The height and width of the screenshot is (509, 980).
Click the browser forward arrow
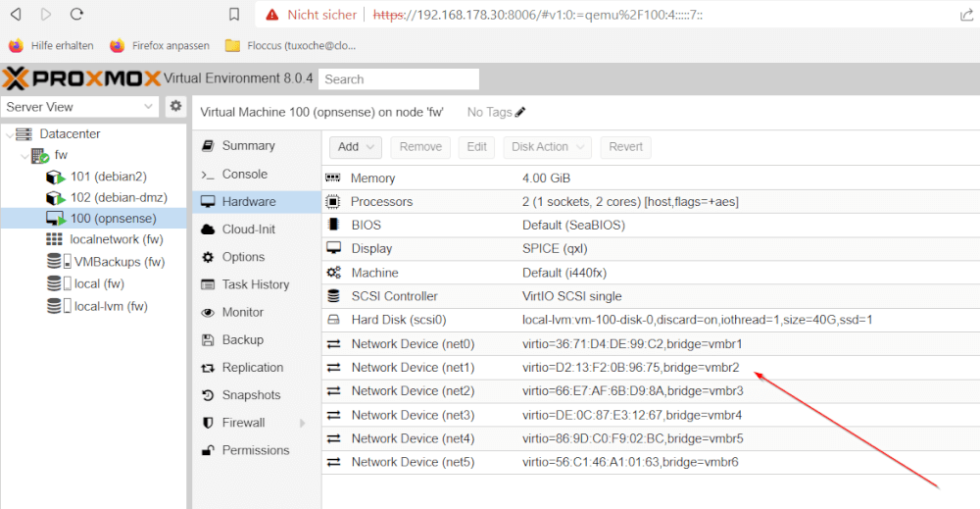[46, 14]
